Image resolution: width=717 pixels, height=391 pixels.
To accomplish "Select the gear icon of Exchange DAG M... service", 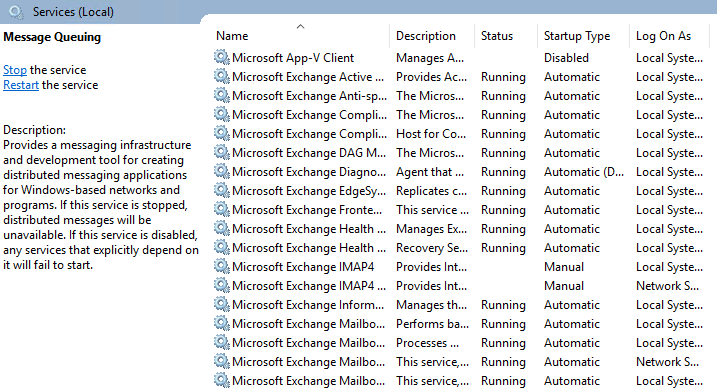I will [222, 152].
